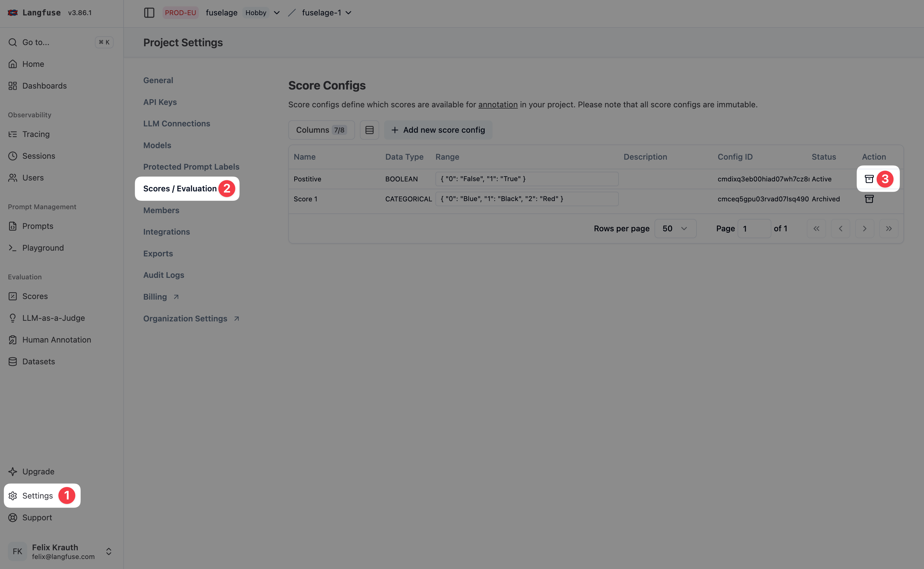Change rows per page from 50
The image size is (924, 569).
coord(675,228)
